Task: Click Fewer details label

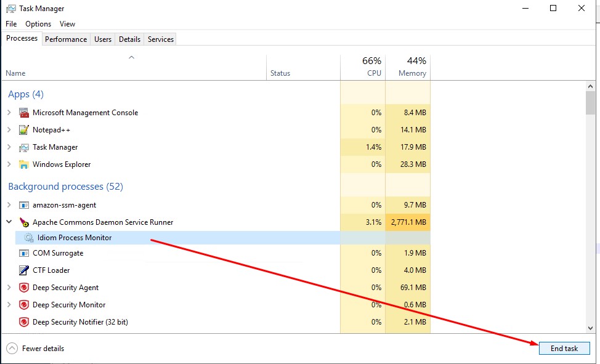Action: (x=43, y=349)
